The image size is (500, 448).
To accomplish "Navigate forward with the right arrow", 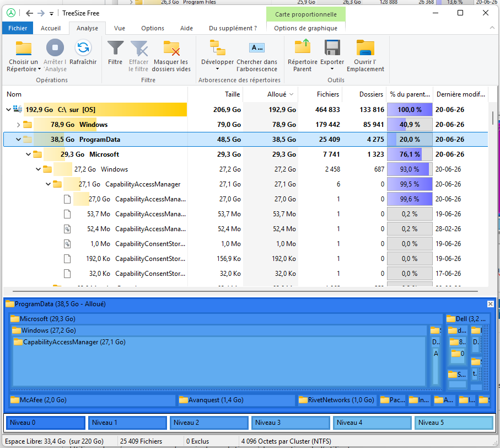I will [41, 13].
